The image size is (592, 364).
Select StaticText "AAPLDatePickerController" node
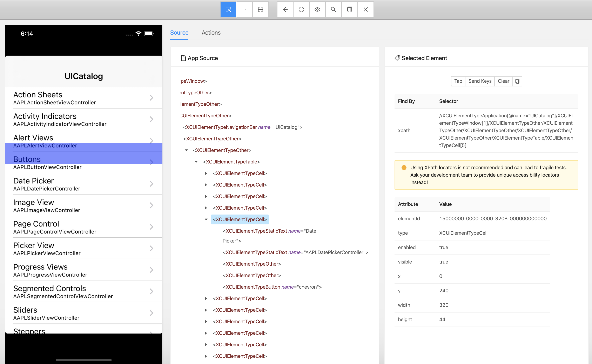pyautogui.click(x=295, y=252)
